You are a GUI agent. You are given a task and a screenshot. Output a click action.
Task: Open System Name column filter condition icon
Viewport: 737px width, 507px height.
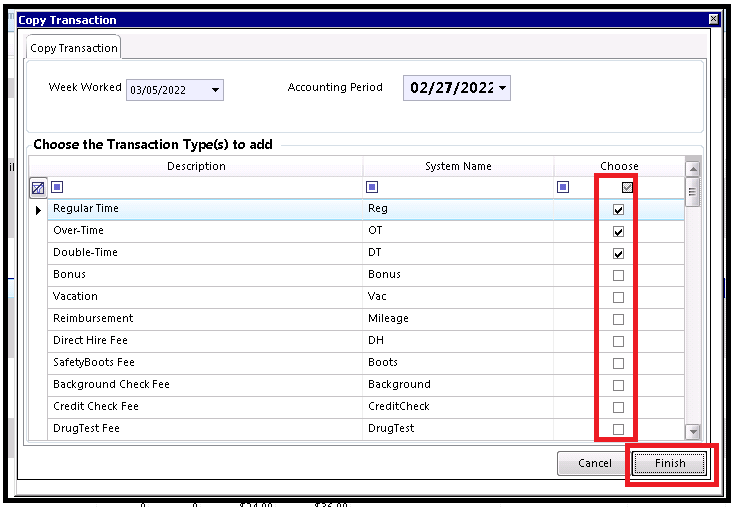[x=372, y=187]
